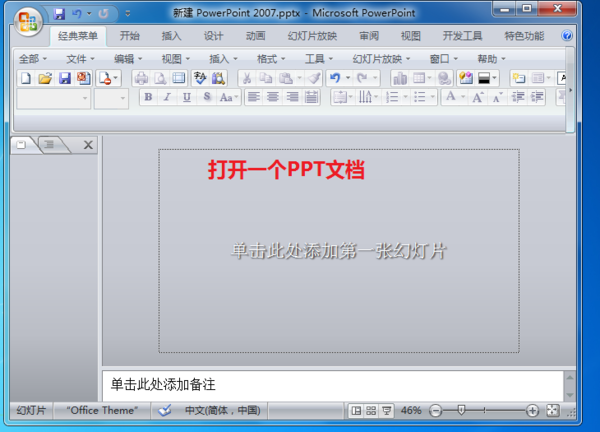Open a file with the folder icon
Screen dimensions: 600x432
pos(45,78)
